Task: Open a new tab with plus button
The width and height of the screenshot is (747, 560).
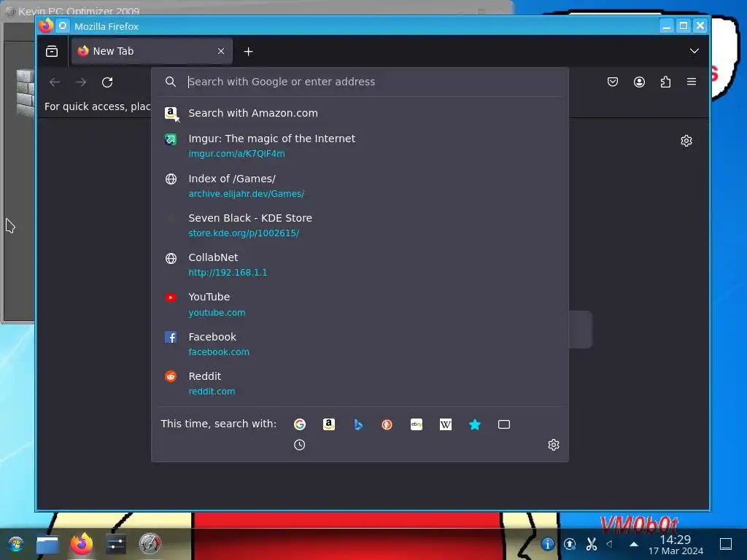Action: pos(248,51)
